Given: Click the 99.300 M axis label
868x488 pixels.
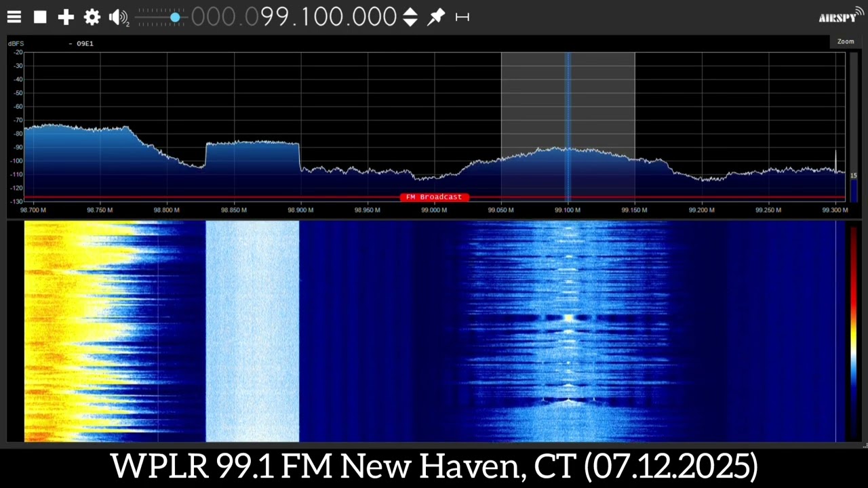Looking at the screenshot, I should pos(835,210).
